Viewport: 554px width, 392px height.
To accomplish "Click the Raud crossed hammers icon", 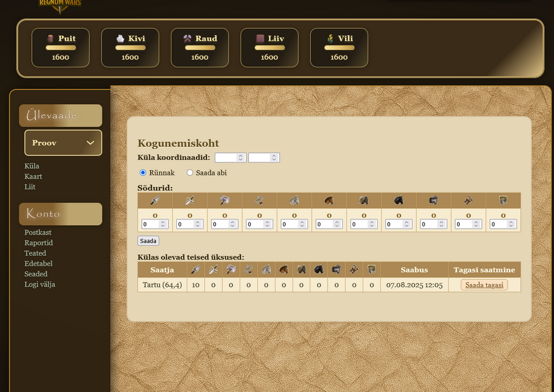I will click(188, 39).
